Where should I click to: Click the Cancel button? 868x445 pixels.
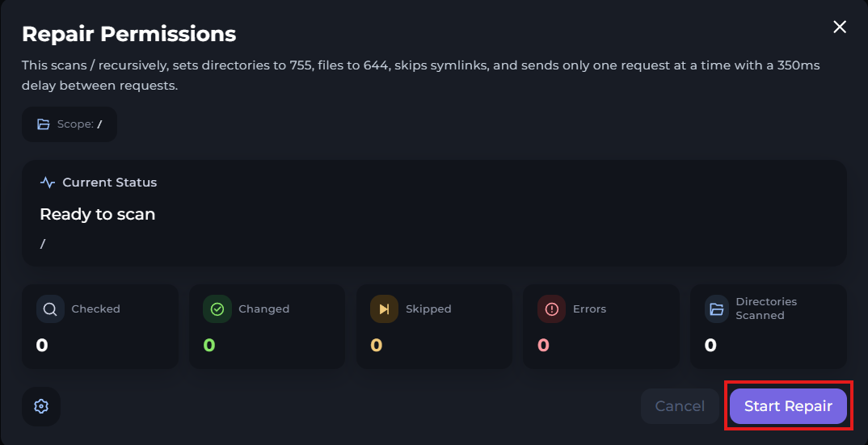tap(680, 406)
